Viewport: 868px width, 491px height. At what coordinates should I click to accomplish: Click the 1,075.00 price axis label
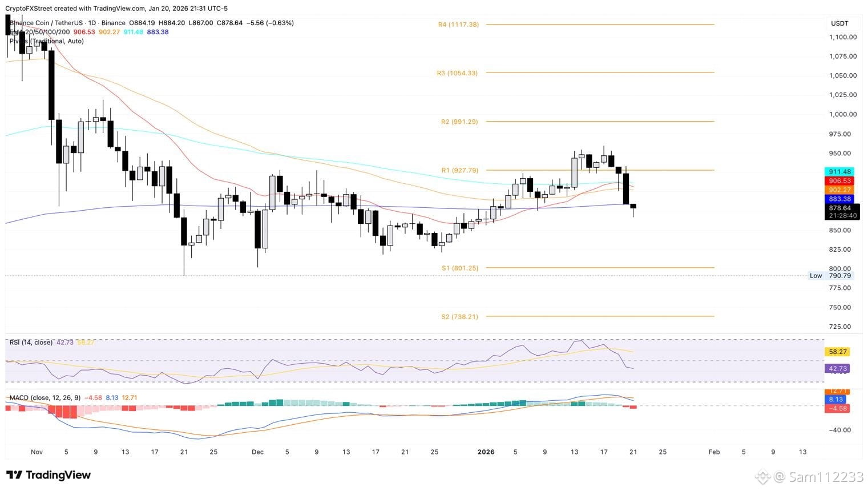[x=843, y=57]
